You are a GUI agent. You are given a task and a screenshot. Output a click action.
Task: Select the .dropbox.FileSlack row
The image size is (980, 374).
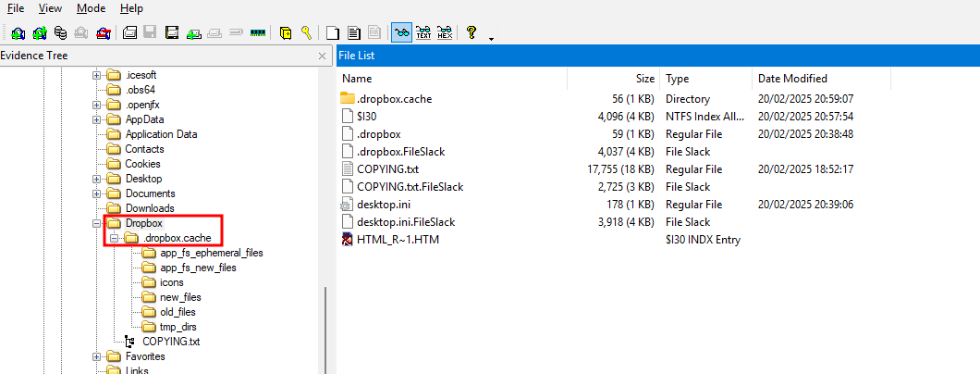coord(400,151)
